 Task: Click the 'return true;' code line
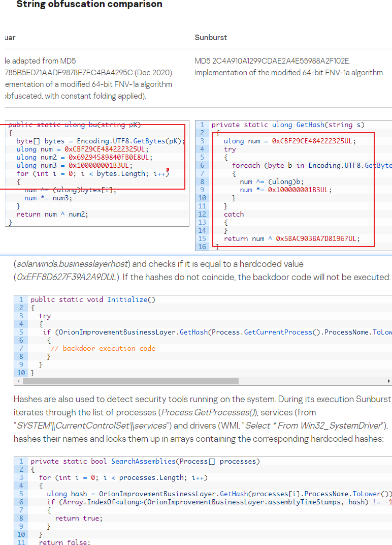point(79,518)
